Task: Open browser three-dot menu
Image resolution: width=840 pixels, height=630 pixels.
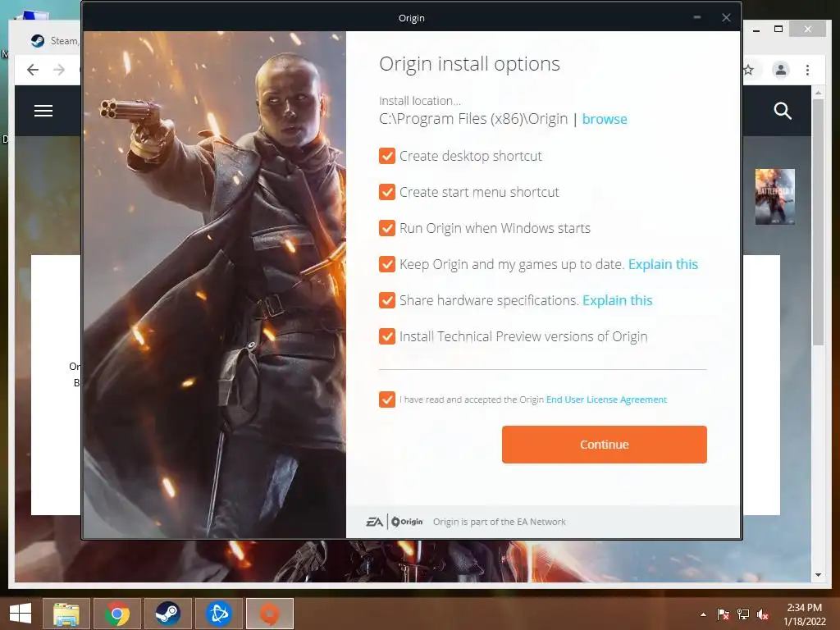Action: [x=807, y=70]
